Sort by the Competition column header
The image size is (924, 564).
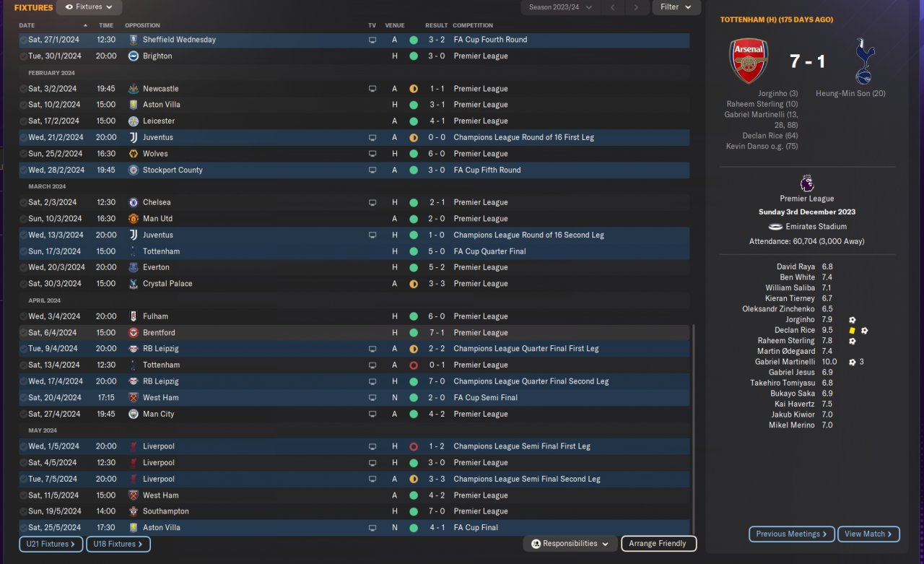(474, 25)
